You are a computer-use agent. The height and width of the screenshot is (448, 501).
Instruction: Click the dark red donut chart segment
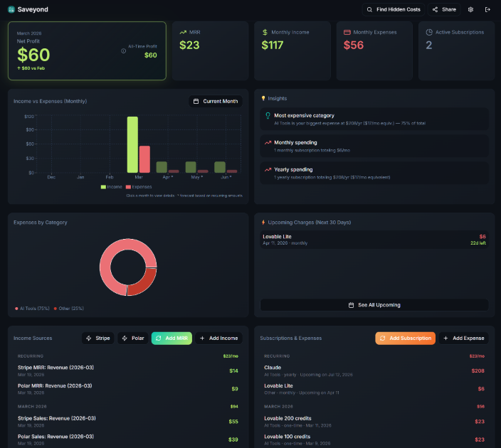pos(143,280)
